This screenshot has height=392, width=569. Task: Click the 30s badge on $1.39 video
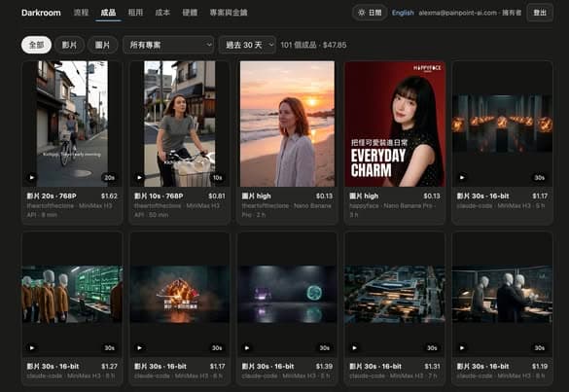coord(325,347)
